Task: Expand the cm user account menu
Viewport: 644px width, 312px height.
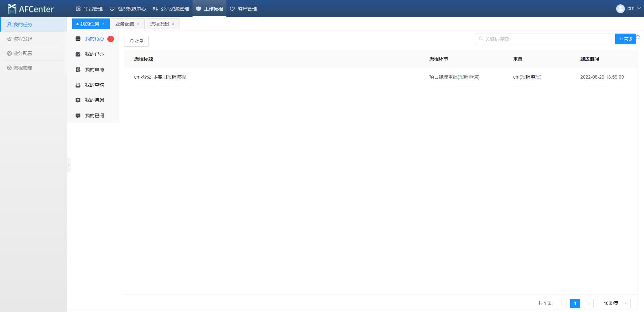Action: pyautogui.click(x=628, y=8)
